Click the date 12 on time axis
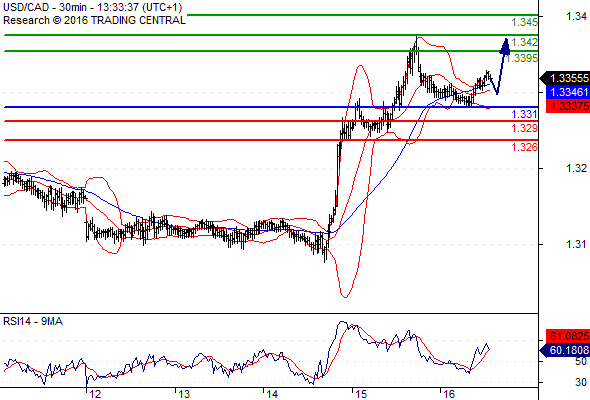The height and width of the screenshot is (400, 590). point(96,395)
